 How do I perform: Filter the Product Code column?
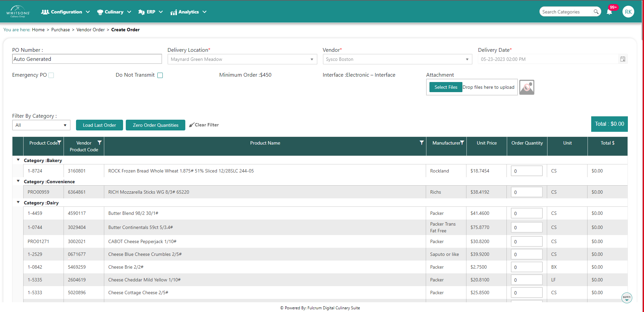pos(59,143)
